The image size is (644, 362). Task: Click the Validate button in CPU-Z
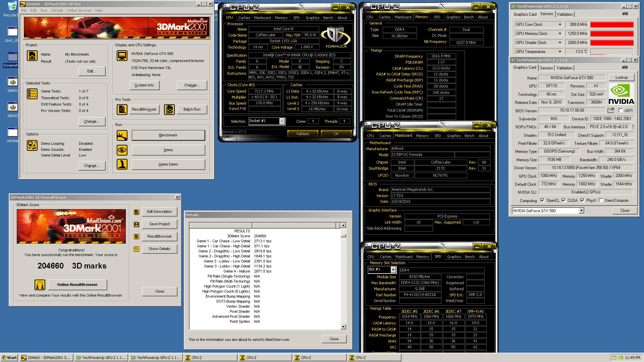303,134
